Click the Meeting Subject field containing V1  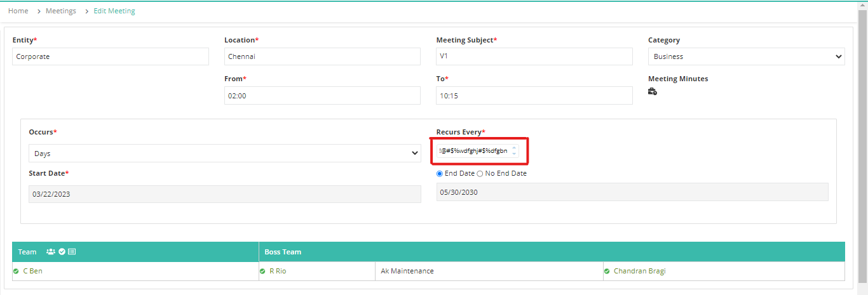click(x=534, y=56)
